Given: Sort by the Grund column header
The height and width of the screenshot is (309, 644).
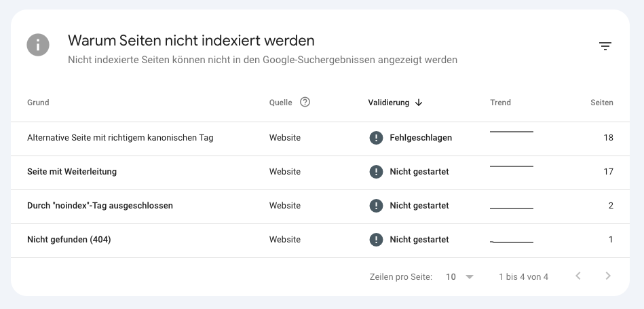Looking at the screenshot, I should click(38, 103).
